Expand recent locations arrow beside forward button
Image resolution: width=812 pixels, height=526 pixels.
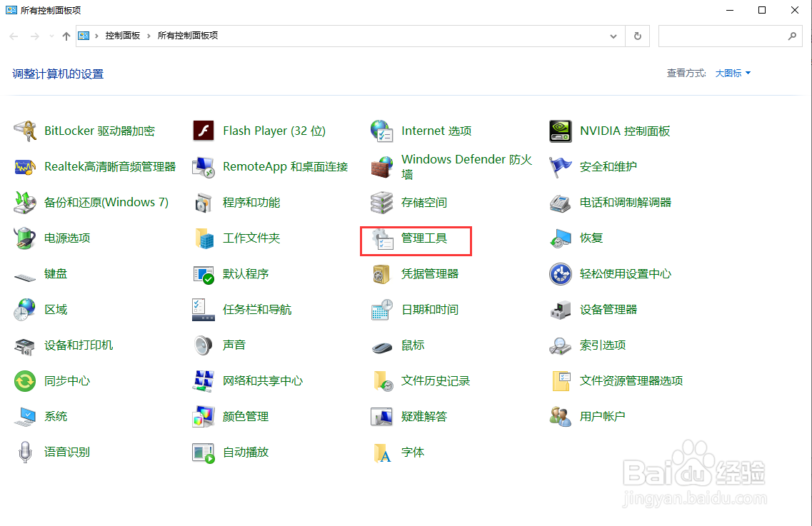pyautogui.click(x=51, y=36)
